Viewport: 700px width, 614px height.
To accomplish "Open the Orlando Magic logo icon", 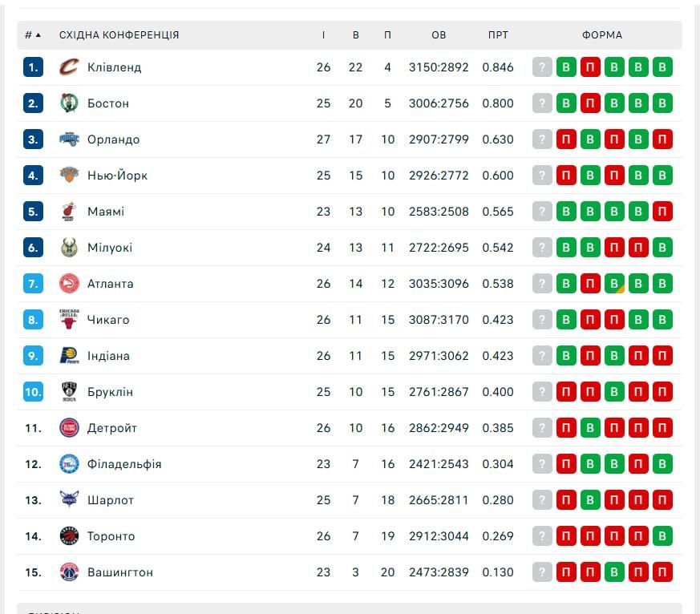I will (x=69, y=139).
